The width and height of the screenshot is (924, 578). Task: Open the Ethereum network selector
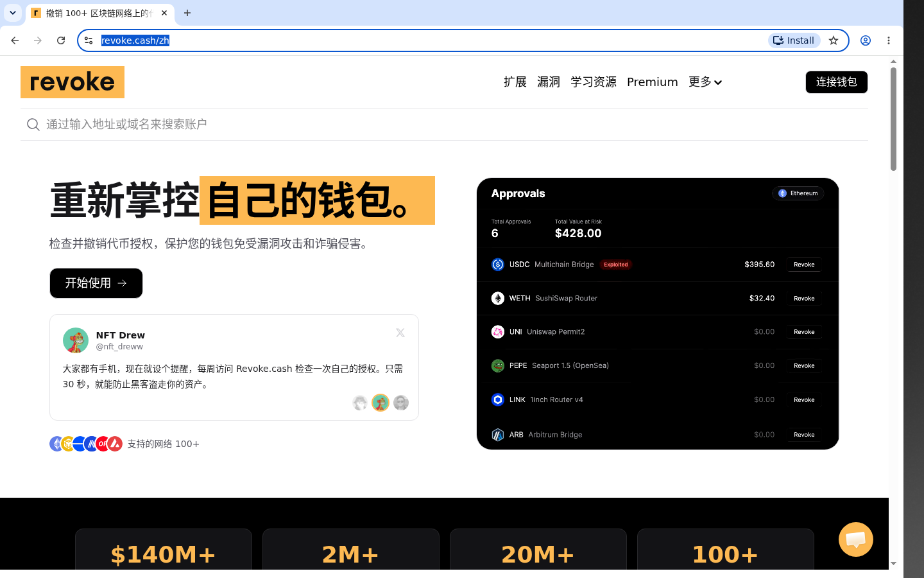(798, 193)
